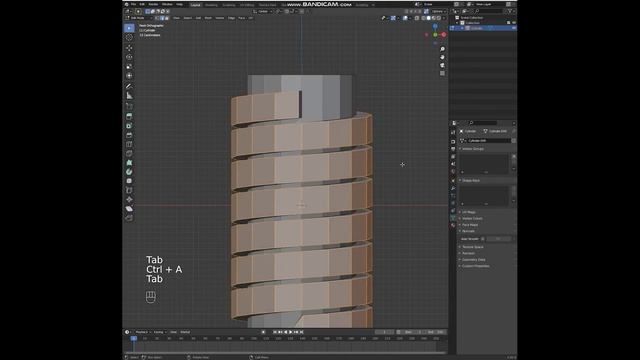The width and height of the screenshot is (640, 360).
Task: Open the File menu
Action: 133,4
